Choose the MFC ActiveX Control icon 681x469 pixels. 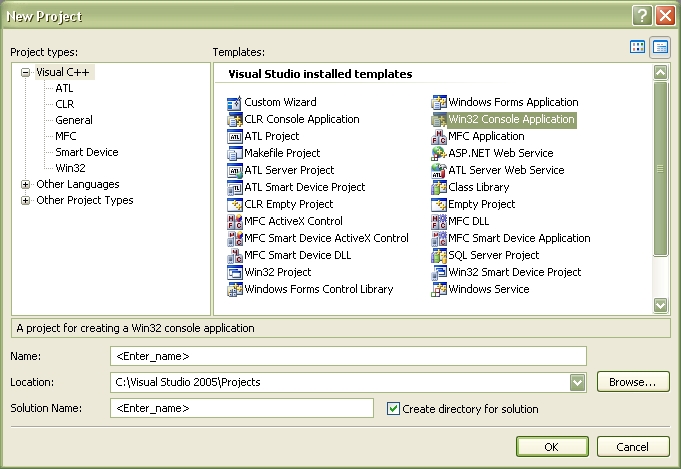coord(235,221)
